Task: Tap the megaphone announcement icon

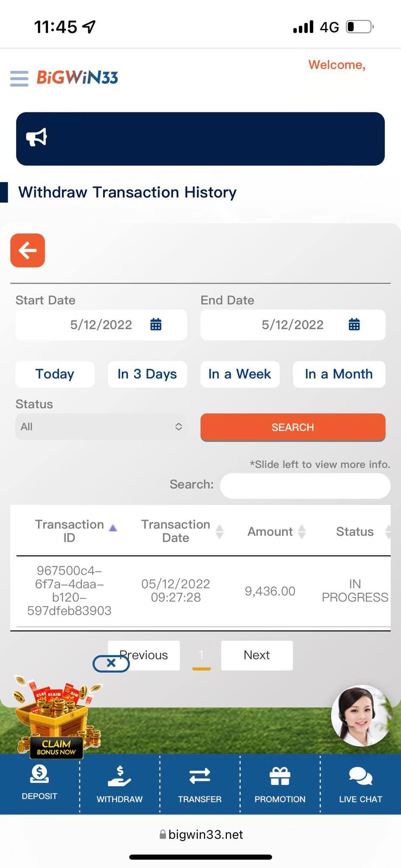Action: pyautogui.click(x=36, y=138)
